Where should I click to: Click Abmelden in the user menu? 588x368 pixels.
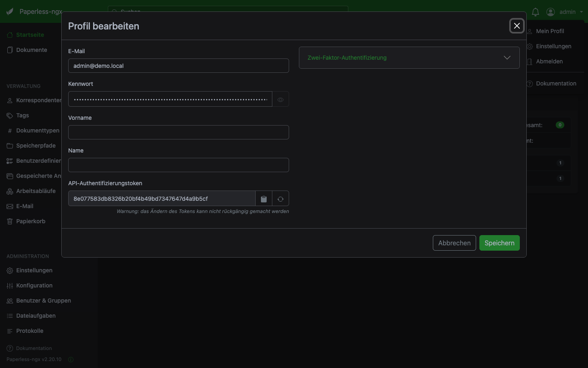click(549, 61)
